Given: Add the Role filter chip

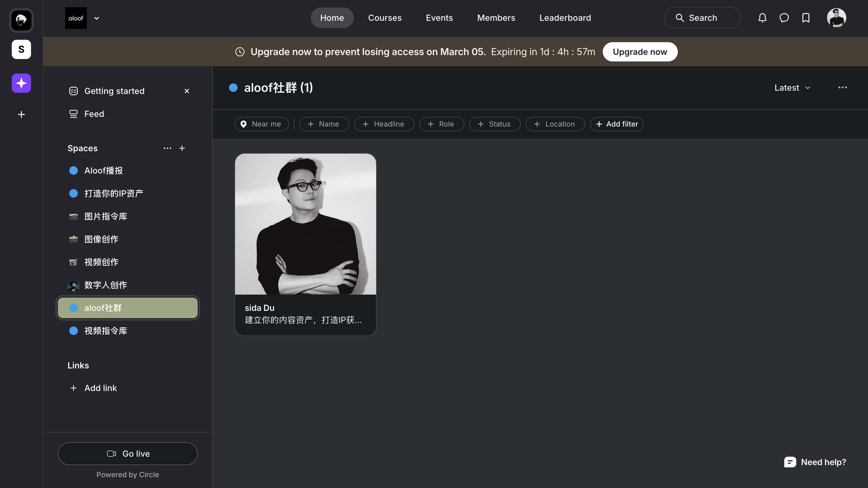Looking at the screenshot, I should (442, 124).
